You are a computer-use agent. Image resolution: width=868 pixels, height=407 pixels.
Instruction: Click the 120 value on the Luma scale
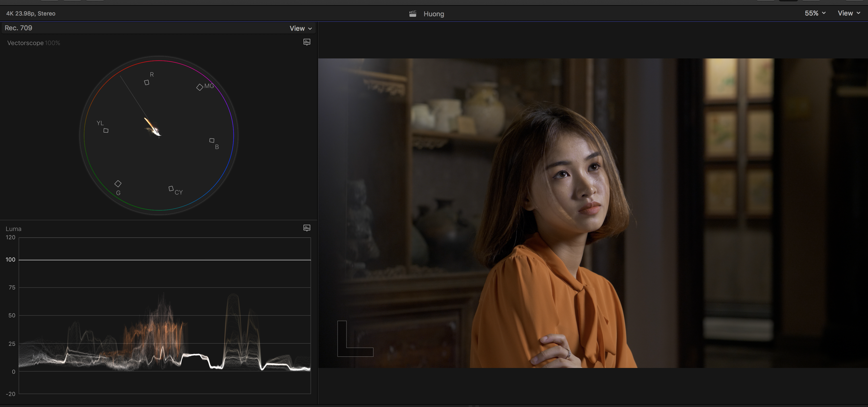tap(10, 237)
